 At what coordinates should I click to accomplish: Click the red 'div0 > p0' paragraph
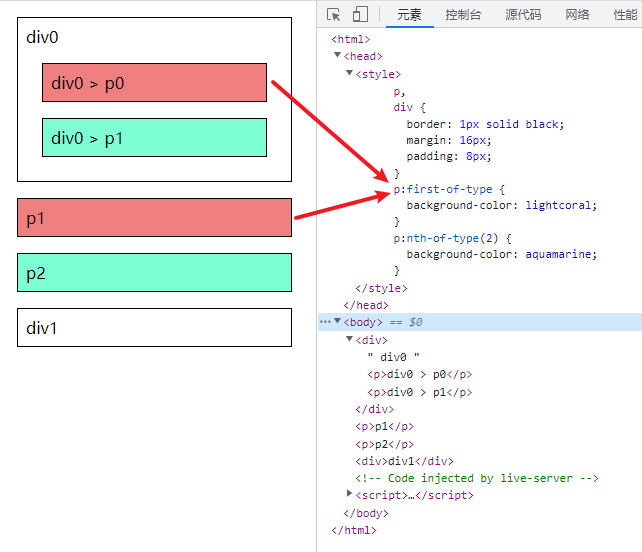[x=154, y=83]
